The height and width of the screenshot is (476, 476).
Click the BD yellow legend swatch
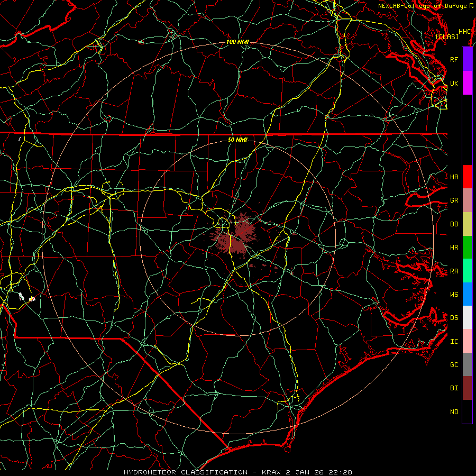coord(467,224)
